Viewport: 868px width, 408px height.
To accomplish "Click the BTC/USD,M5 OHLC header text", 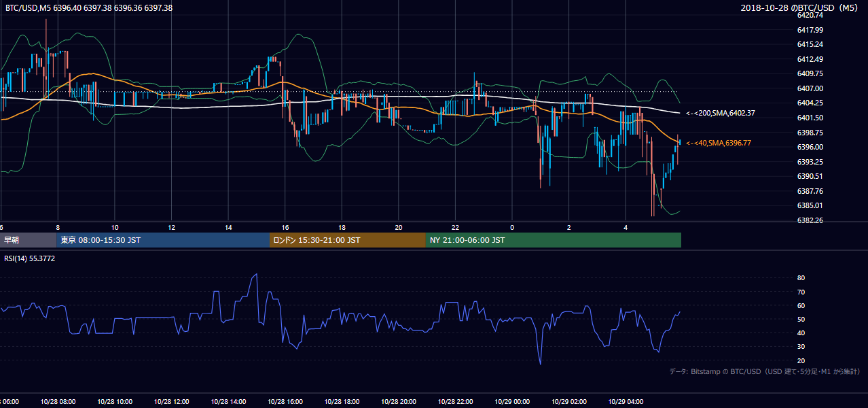I will (x=89, y=8).
